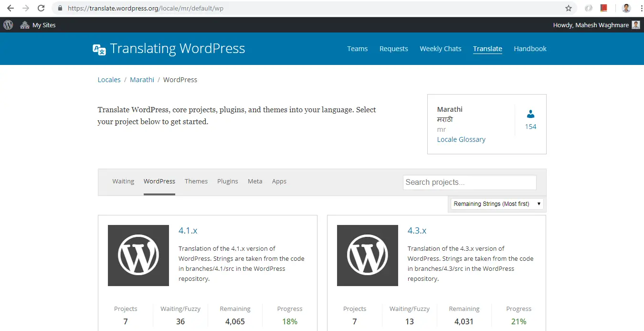
Task: Click the contributors person icon
Action: click(530, 114)
